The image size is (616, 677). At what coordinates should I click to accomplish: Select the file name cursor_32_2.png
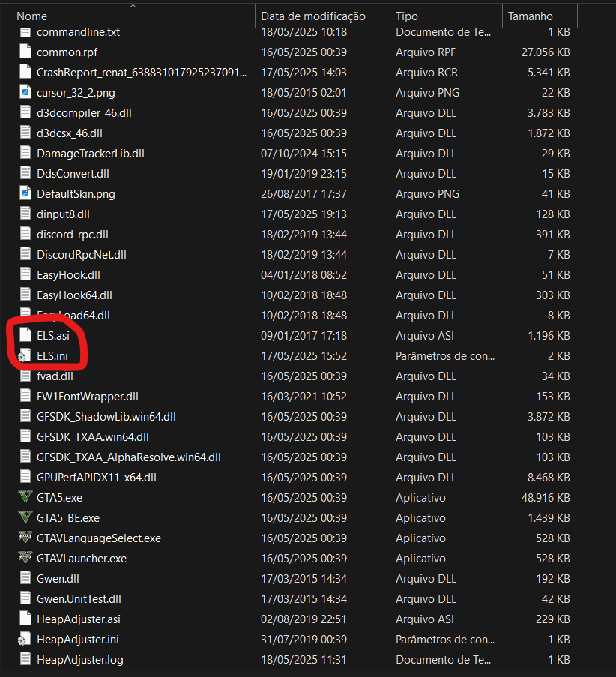(76, 93)
